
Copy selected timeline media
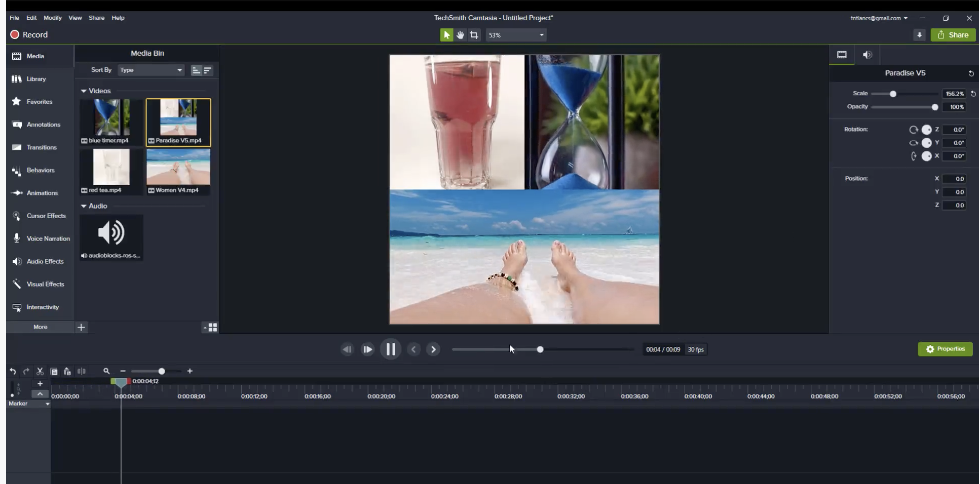pyautogui.click(x=54, y=371)
